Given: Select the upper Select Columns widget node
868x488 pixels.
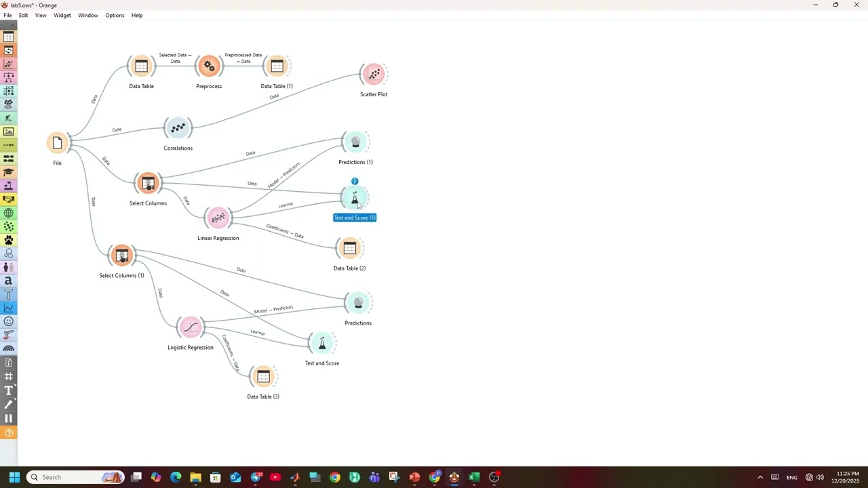Looking at the screenshot, I should [x=148, y=184].
